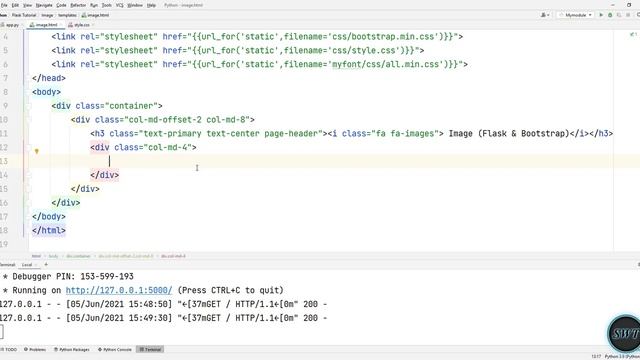Viewport: 640px width, 360px height.
Task: Open the Refactor menu
Action: point(78,5)
